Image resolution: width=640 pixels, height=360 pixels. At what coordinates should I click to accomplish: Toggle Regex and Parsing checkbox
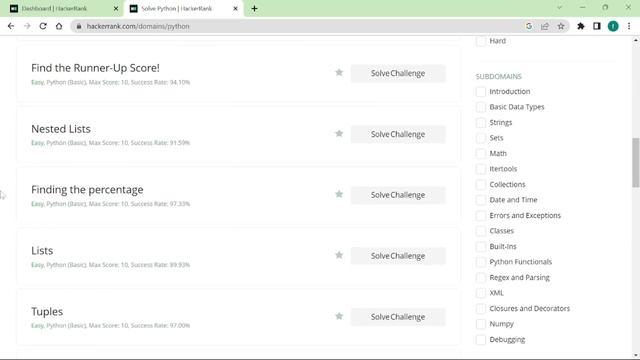481,278
